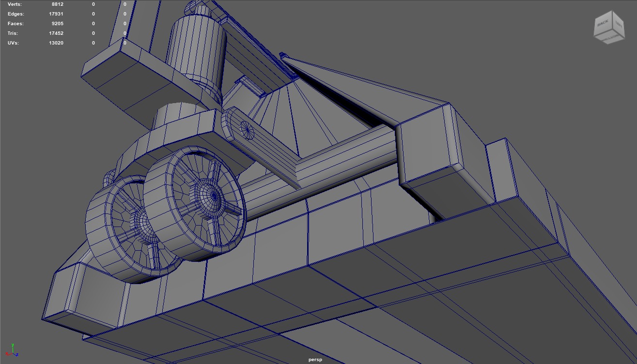
Task: Click the 'UVs:' heads-up display label
Action: 14,43
